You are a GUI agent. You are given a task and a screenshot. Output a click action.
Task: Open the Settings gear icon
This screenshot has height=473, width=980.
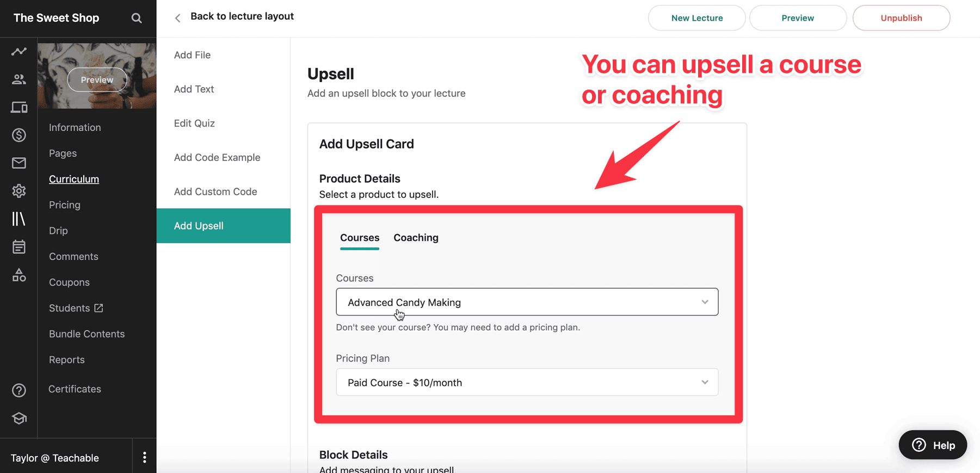19,191
